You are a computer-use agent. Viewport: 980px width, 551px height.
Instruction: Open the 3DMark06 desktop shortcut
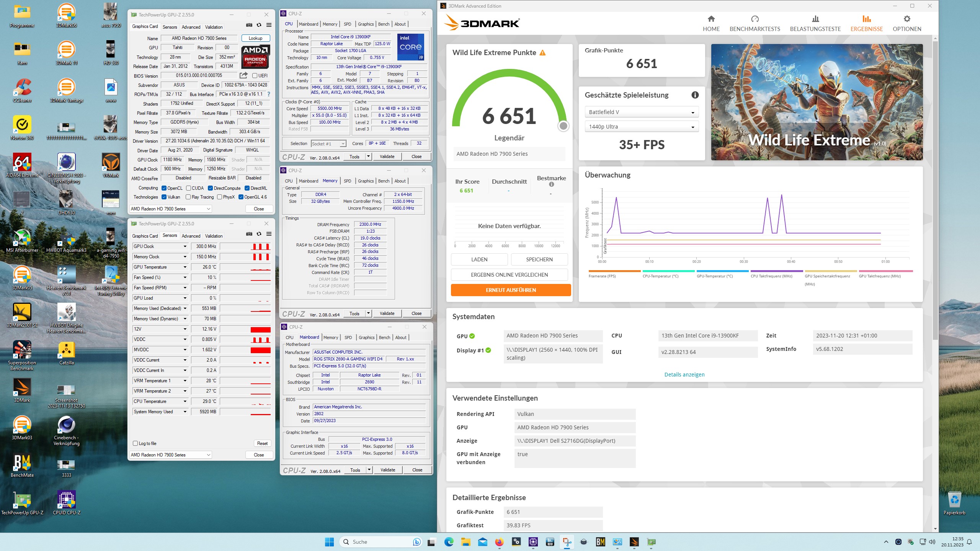click(66, 15)
